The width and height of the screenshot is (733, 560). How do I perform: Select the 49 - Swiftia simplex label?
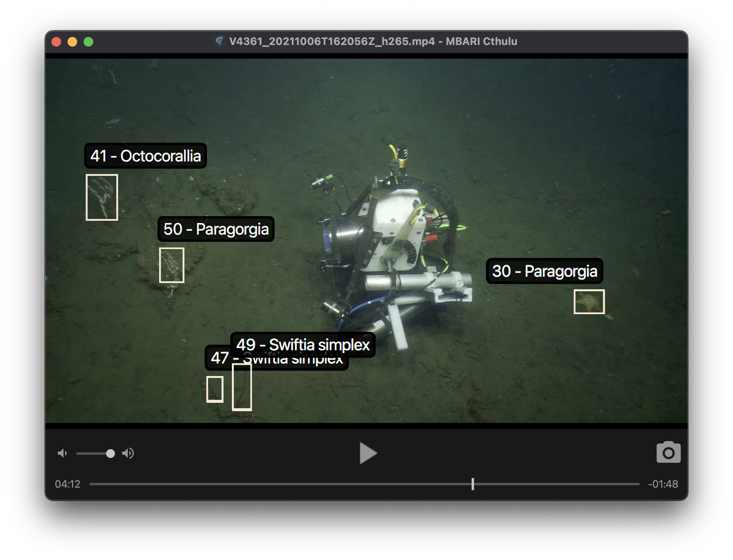coord(303,345)
